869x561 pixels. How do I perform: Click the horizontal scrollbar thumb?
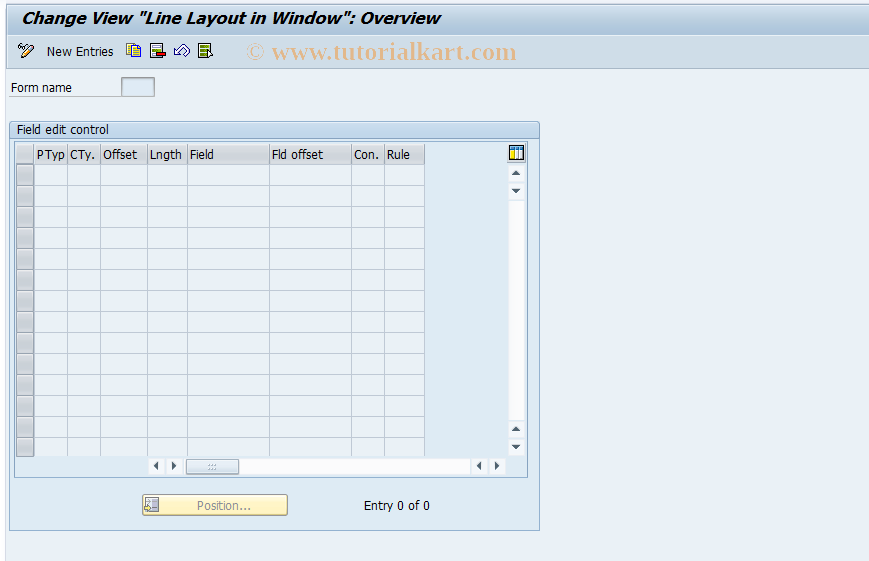point(212,467)
